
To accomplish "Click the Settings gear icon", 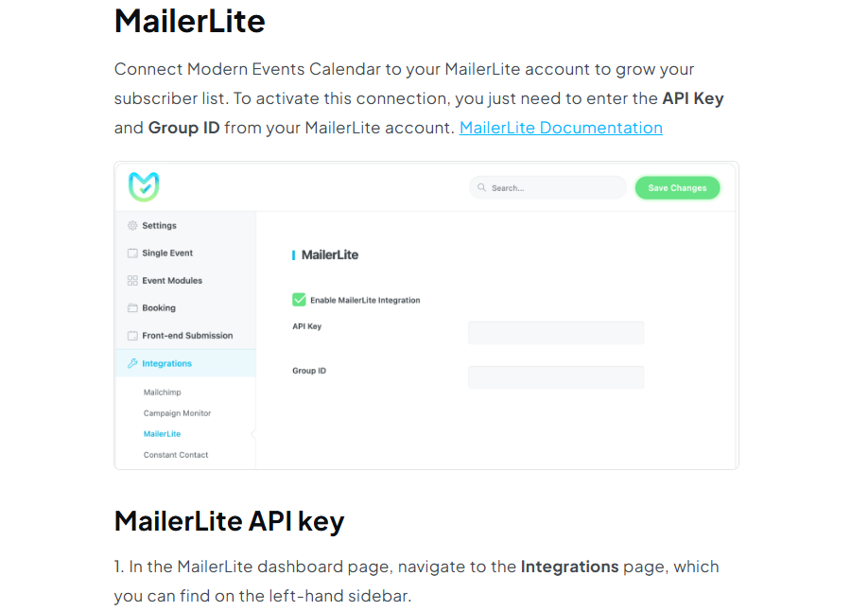I will [132, 226].
